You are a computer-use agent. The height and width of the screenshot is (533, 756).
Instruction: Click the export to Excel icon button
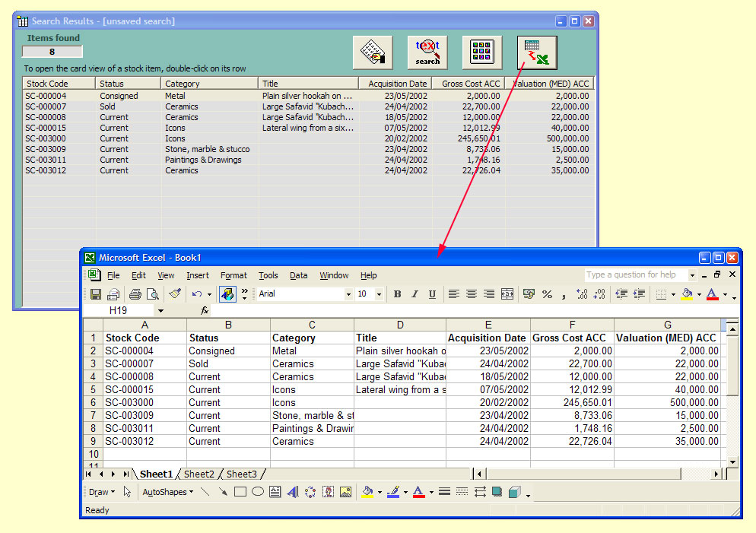pyautogui.click(x=537, y=52)
